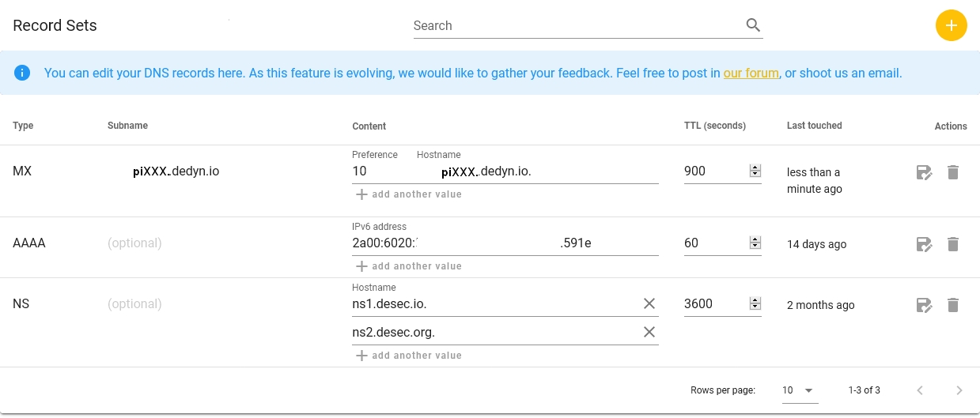The image size is (980, 418).
Task: Click the AAAA optional subname field
Action: pyautogui.click(x=134, y=243)
